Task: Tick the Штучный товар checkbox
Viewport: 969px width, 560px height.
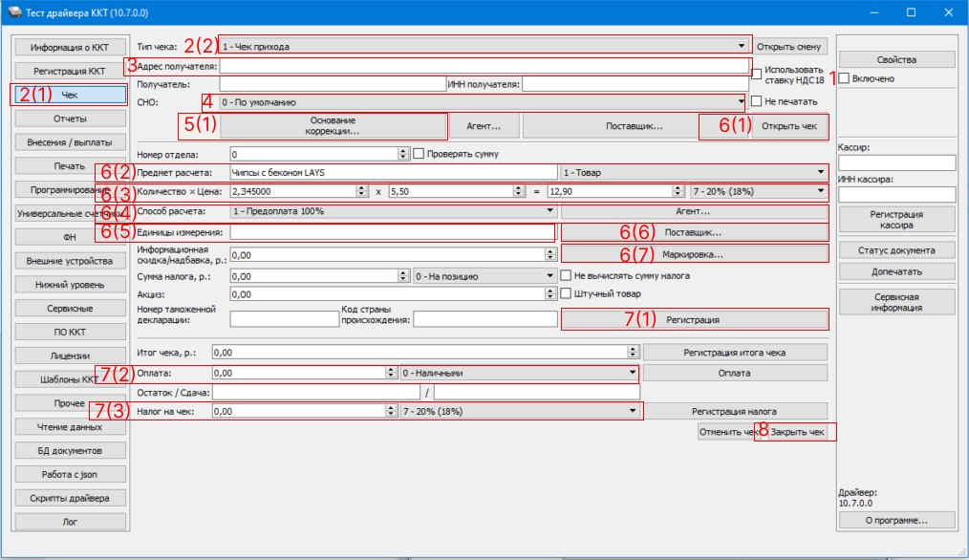Action: pyautogui.click(x=566, y=293)
